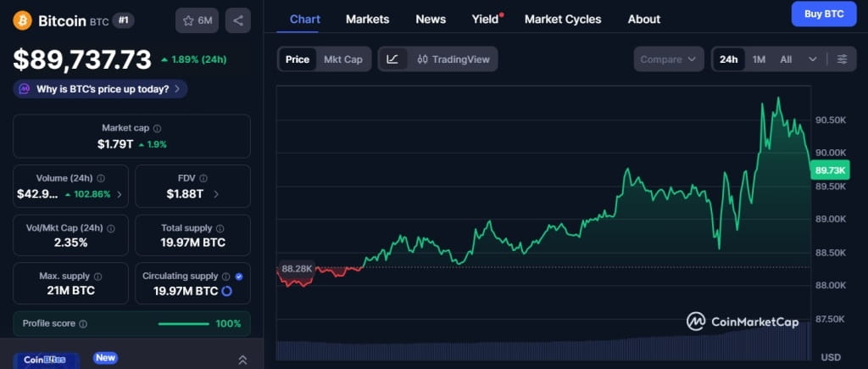Open the Yield tab
The image size is (868, 369).
click(x=486, y=20)
